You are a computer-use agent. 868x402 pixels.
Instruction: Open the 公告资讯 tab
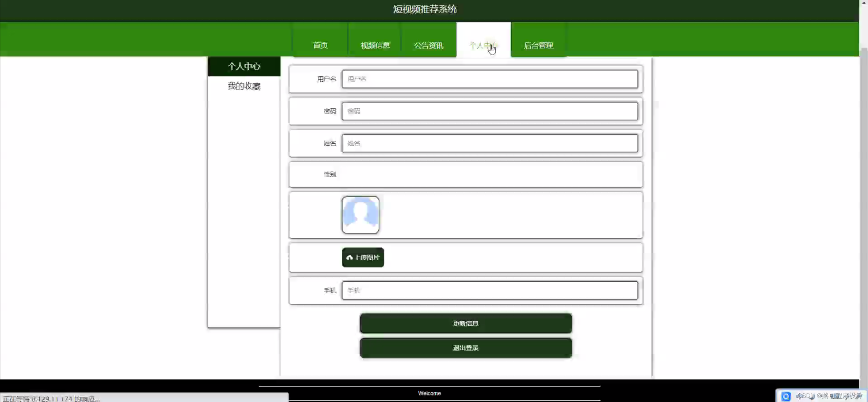click(429, 45)
